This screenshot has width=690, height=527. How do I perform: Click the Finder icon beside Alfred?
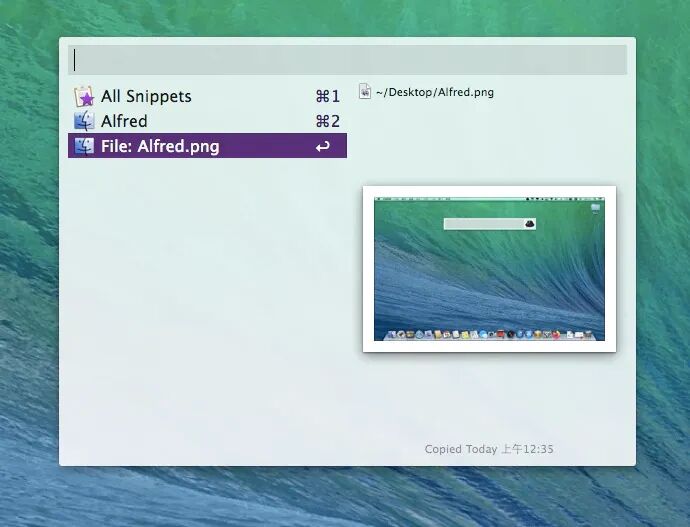coord(84,121)
